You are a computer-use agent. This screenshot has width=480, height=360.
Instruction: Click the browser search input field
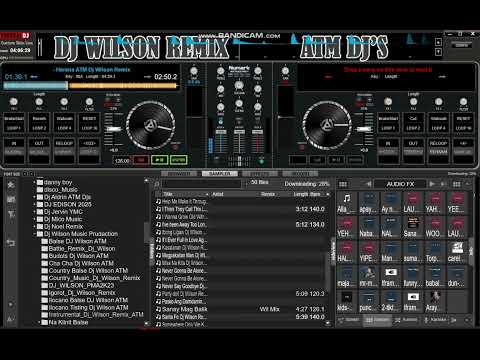[202, 184]
